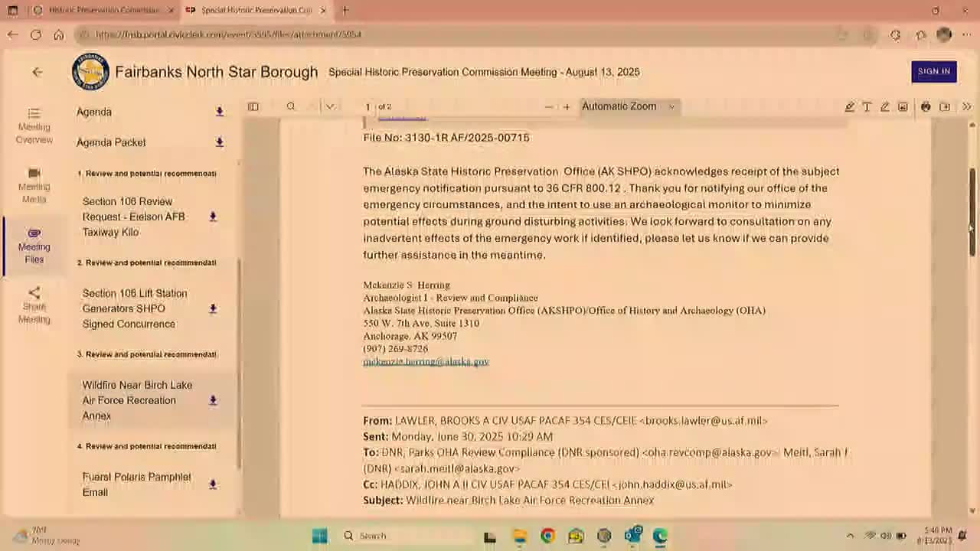Open the browser profile avatar

(x=944, y=34)
